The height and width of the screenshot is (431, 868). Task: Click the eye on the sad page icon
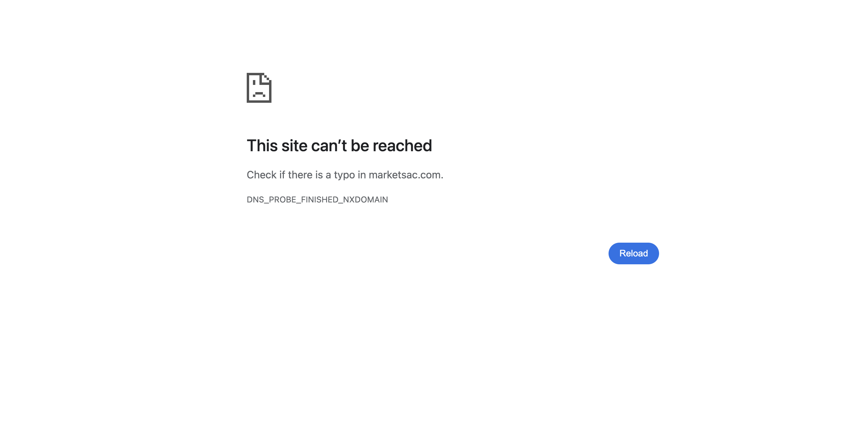[x=254, y=82]
